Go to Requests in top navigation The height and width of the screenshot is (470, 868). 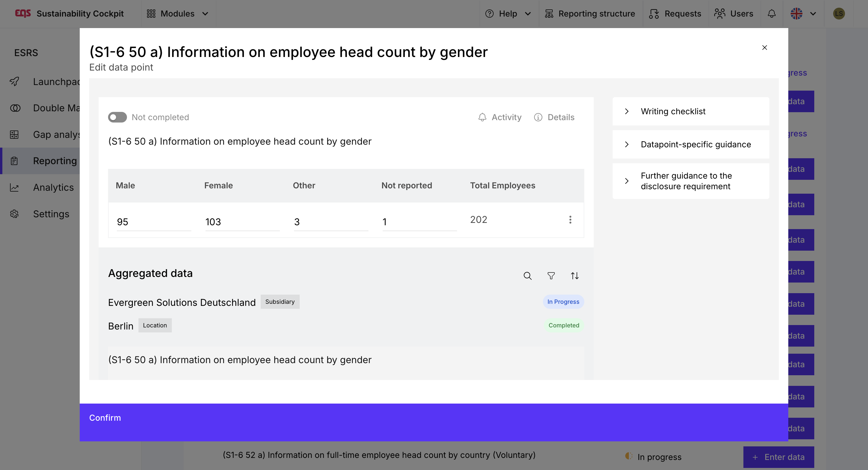pos(675,14)
